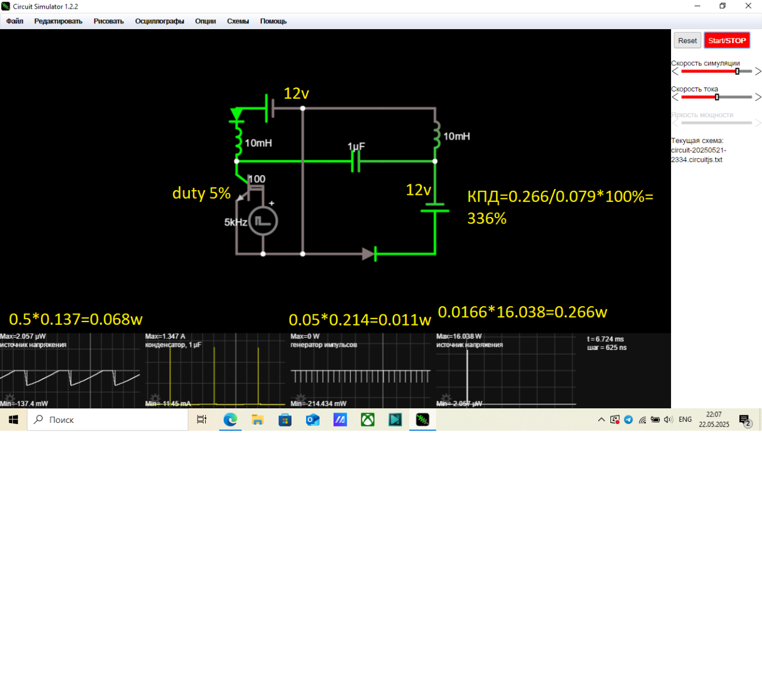
Task: Open the Рисовать menu
Action: coord(108,21)
